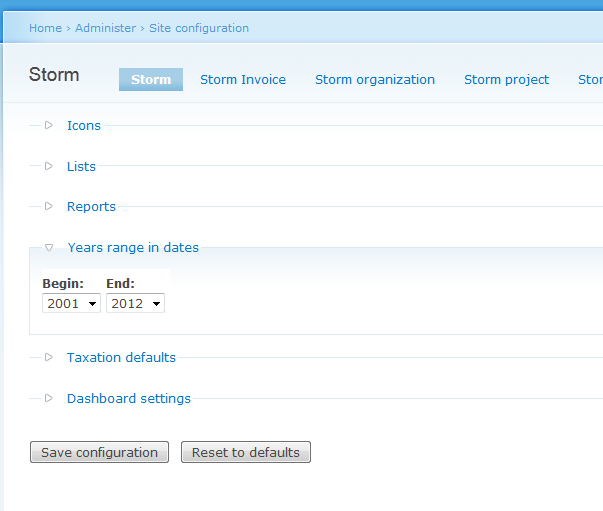Open the Taxation defaults heading link
This screenshot has height=511, width=603.
(121, 358)
